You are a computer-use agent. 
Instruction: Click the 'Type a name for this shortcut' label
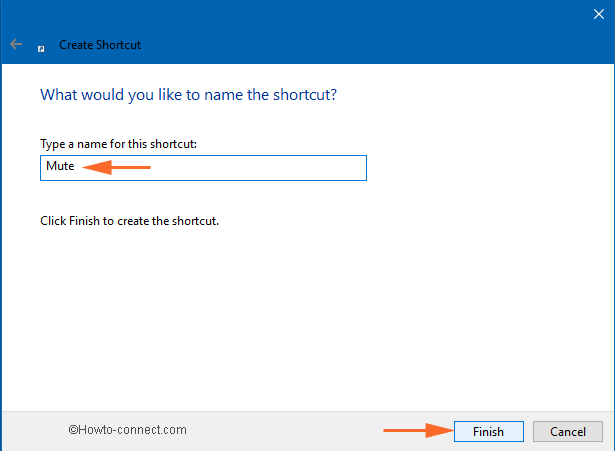[118, 144]
